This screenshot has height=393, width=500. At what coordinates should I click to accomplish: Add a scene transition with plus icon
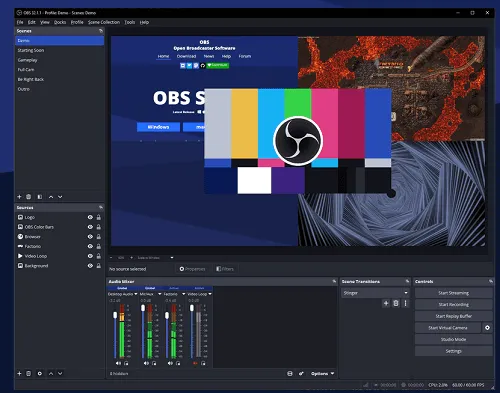pyautogui.click(x=386, y=303)
